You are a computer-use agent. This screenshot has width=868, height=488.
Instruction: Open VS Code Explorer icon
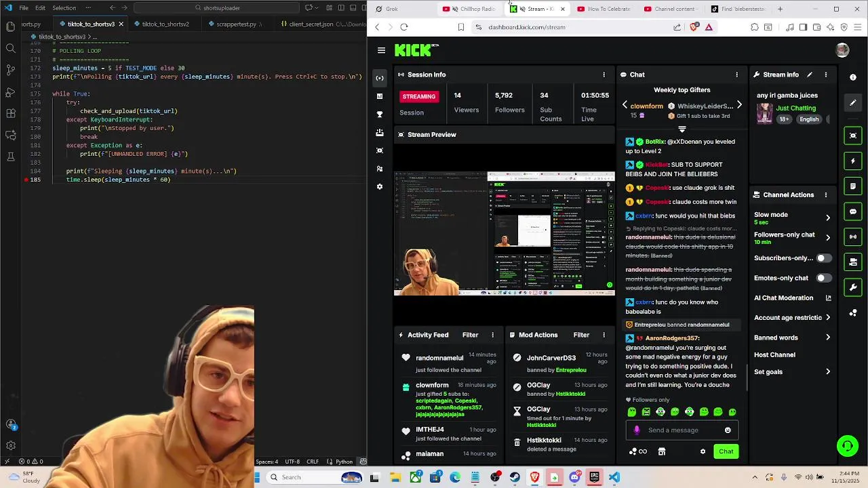pyautogui.click(x=10, y=26)
